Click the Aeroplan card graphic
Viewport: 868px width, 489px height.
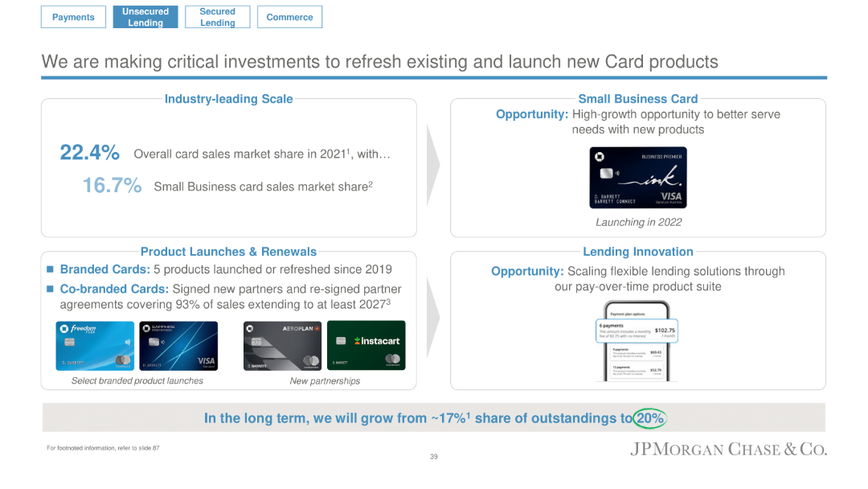pos(281,346)
